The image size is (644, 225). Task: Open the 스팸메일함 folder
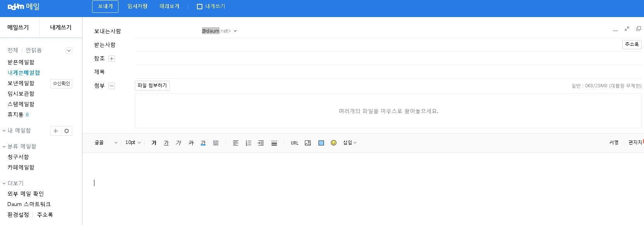coord(21,104)
